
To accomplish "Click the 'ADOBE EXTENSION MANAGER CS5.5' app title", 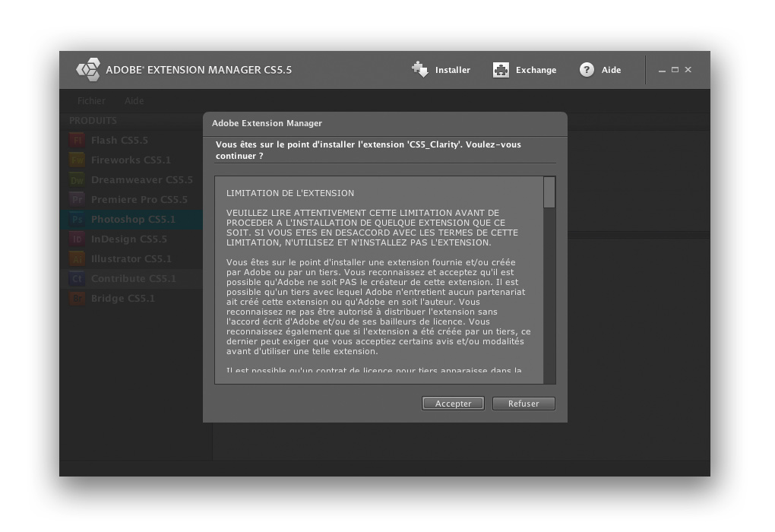I will coord(199,70).
